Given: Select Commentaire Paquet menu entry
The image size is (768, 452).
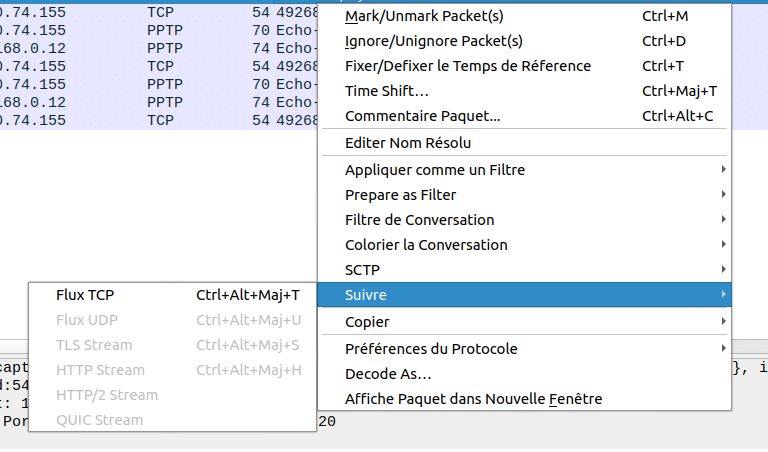Looking at the screenshot, I should pyautogui.click(x=422, y=116).
